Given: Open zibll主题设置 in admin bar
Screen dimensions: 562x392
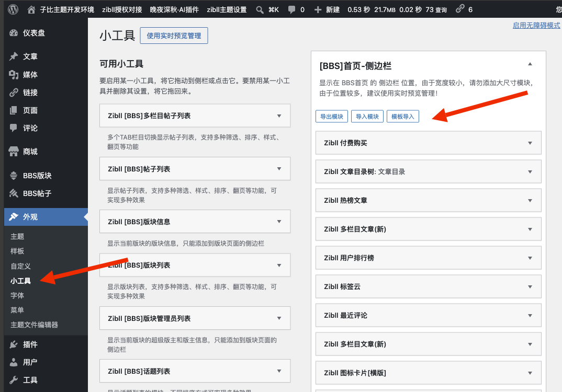Looking at the screenshot, I should pyautogui.click(x=227, y=9).
